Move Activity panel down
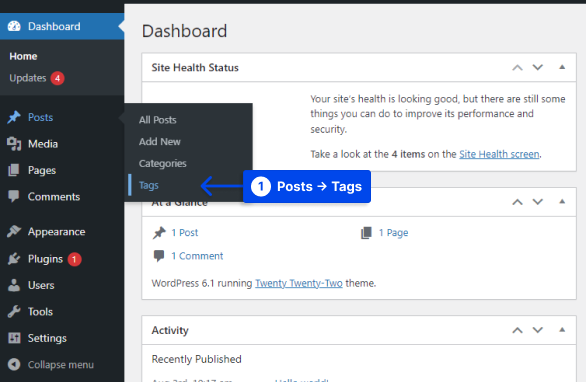 (x=538, y=330)
